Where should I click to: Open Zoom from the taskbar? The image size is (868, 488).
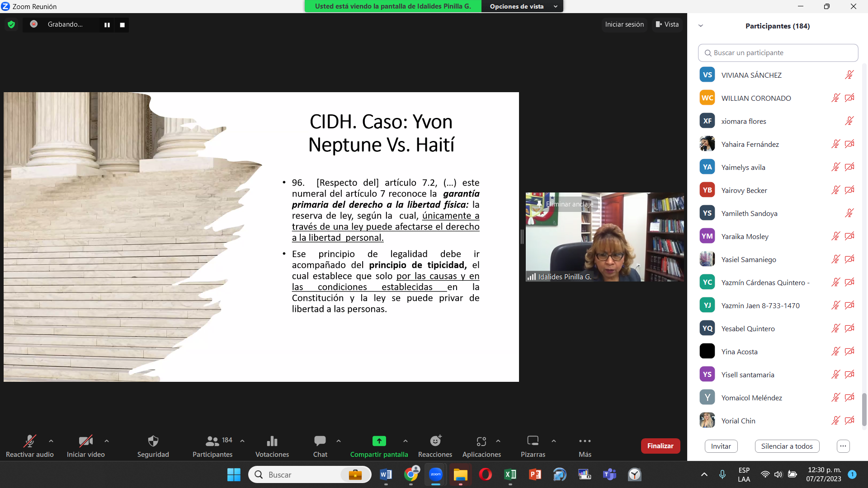pos(436,474)
